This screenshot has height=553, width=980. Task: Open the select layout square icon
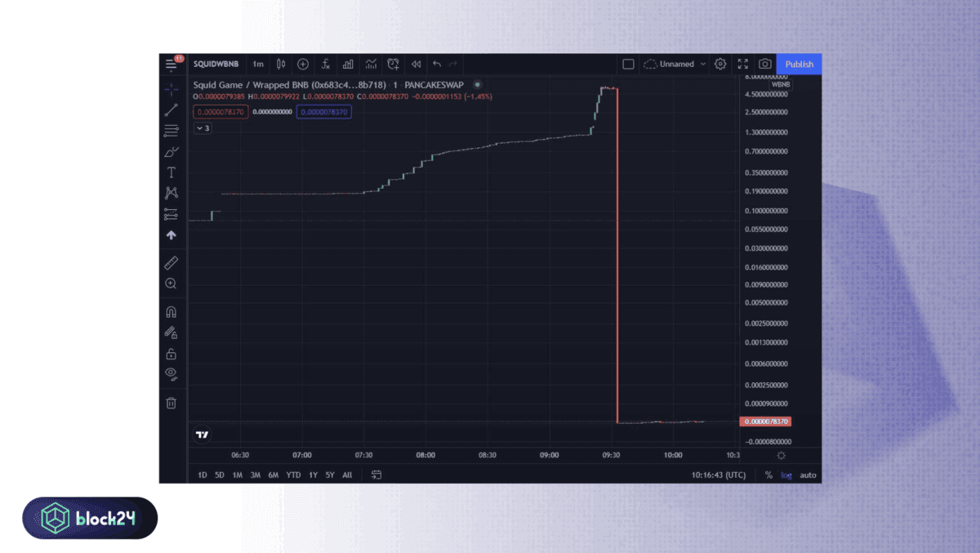click(628, 64)
